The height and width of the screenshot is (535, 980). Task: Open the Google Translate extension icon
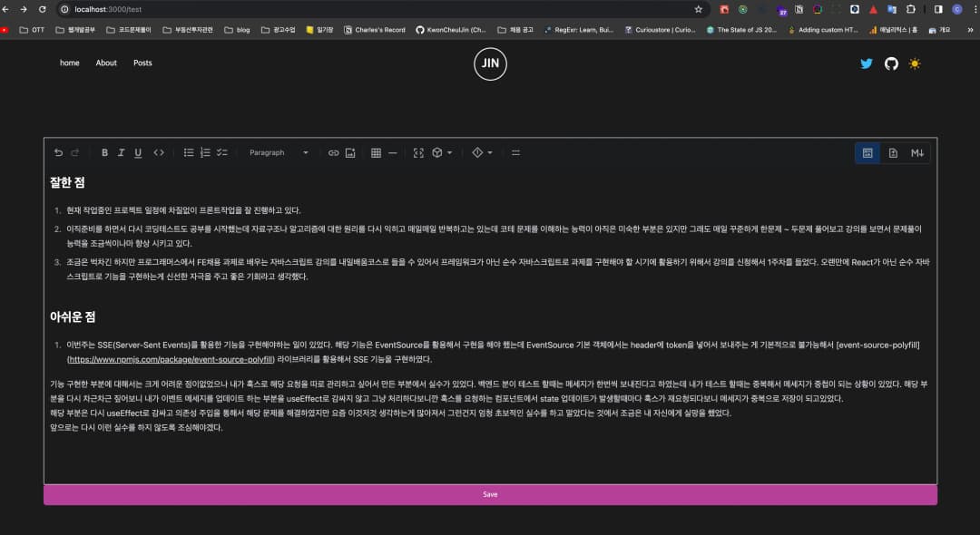(x=892, y=9)
